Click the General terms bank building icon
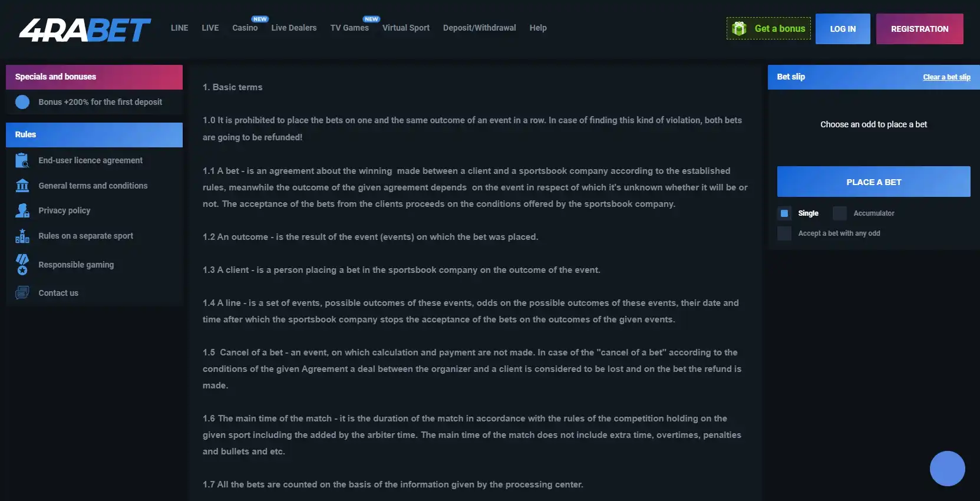Viewport: 980px width, 501px height. (22, 186)
